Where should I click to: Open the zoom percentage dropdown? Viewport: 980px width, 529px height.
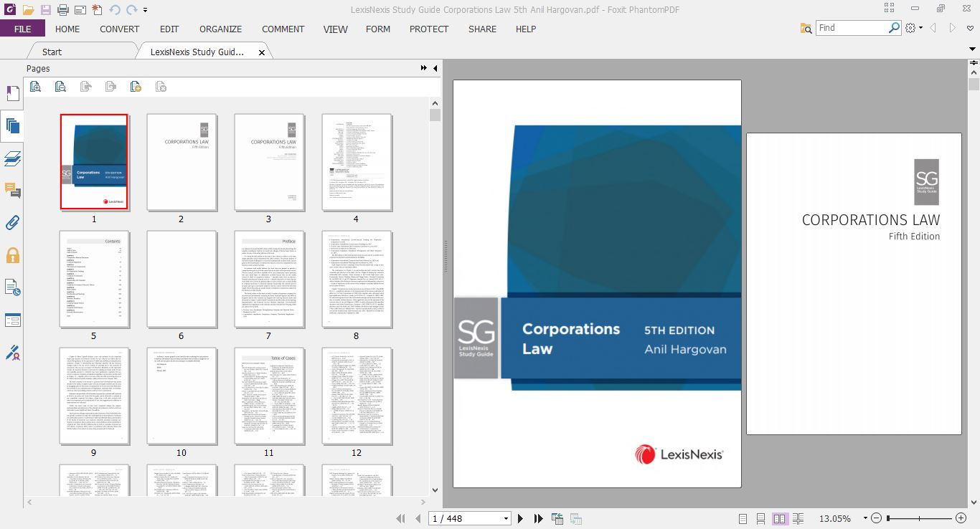(x=865, y=518)
